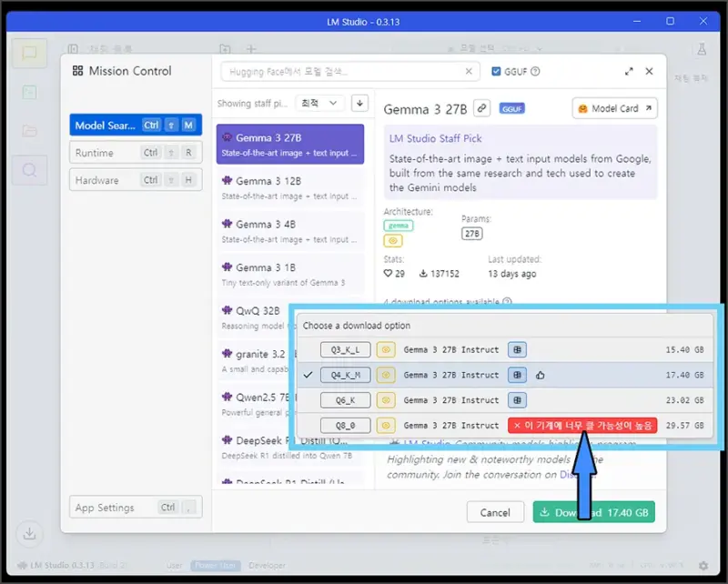Screen dimensions: 728x584
Task: Switch to Power User mode in the status bar
Action: pos(215,566)
